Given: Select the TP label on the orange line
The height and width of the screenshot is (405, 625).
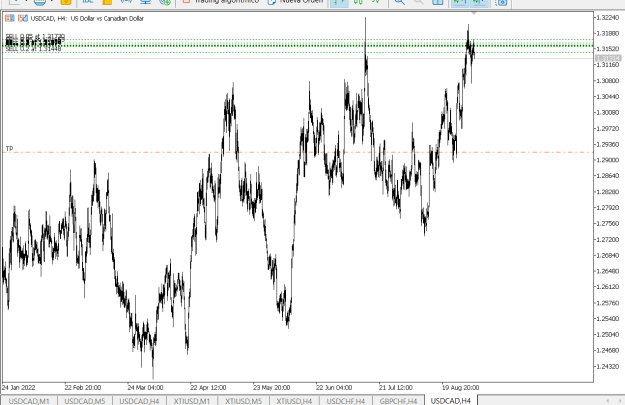Looking at the screenshot, I should 10,149.
